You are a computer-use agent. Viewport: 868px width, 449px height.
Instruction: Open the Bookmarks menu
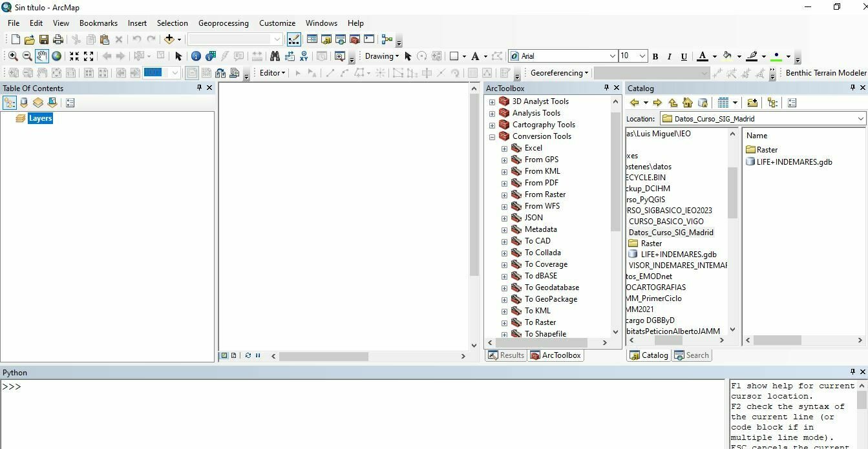pos(98,23)
